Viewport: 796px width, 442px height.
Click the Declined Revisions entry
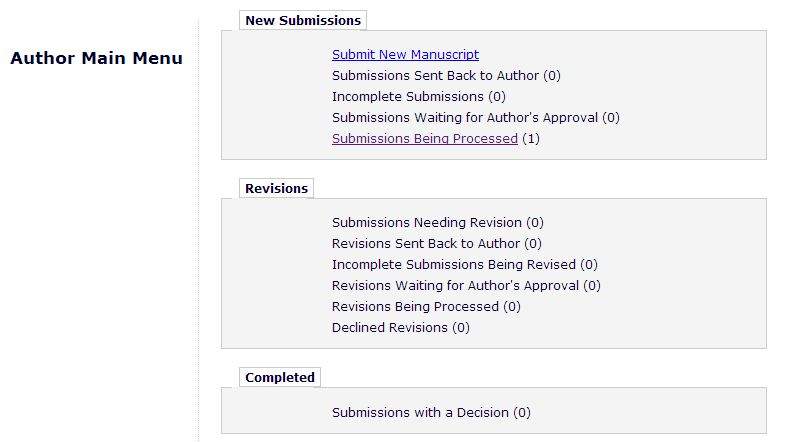(x=390, y=328)
